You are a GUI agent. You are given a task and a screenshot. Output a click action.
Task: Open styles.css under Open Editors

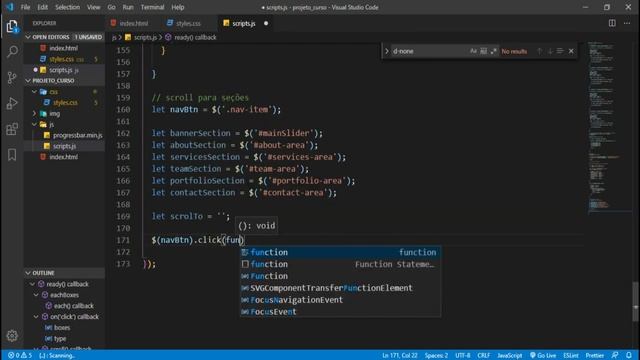tap(63, 59)
